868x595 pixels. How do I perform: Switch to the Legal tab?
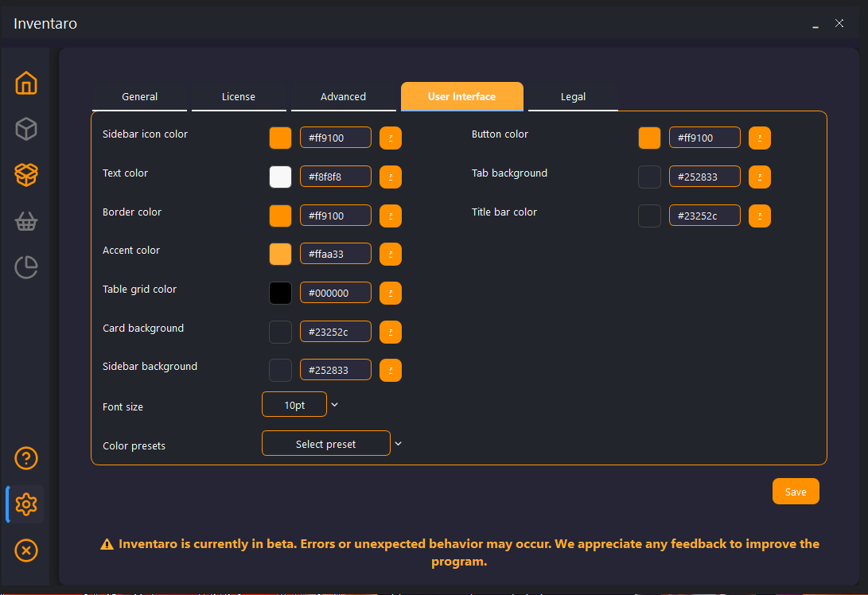coord(573,97)
